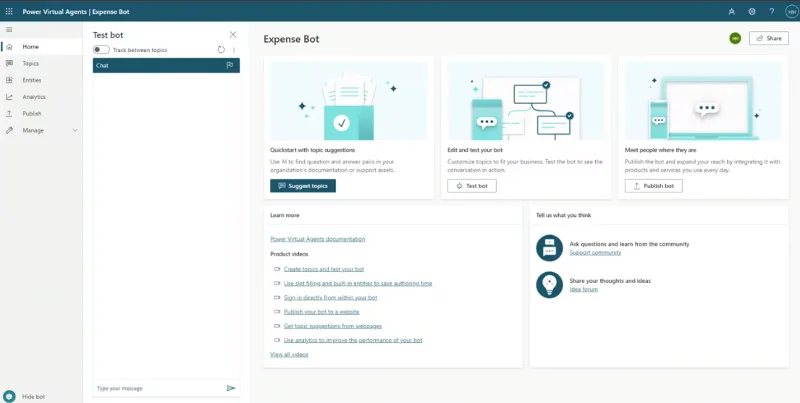
Task: Click the flag icon on Chat bar
Action: (x=230, y=65)
